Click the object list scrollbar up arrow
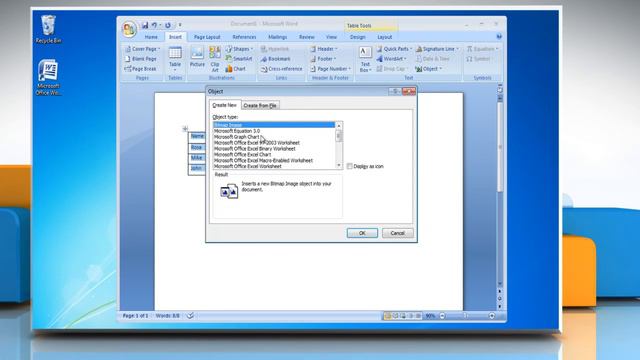640x360 pixels. point(339,126)
